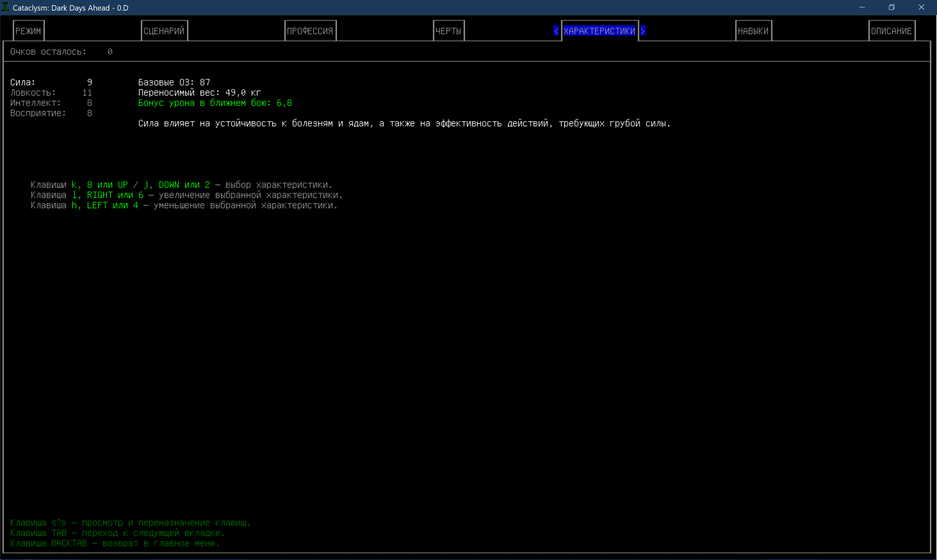Switch to the НАВЫКИ tab

(753, 31)
